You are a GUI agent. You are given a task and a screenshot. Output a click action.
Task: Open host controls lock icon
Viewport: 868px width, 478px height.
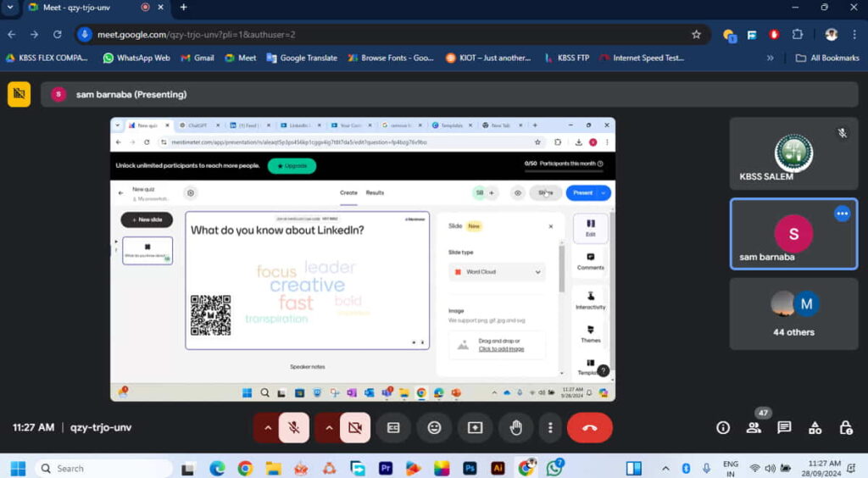(x=846, y=428)
